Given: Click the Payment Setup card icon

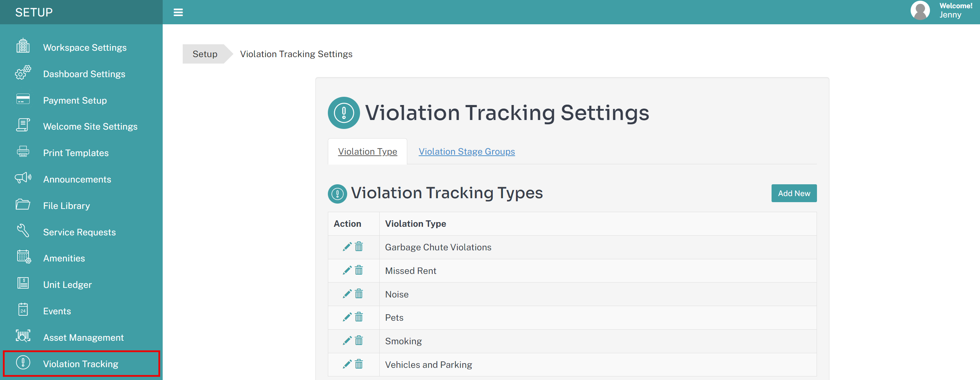Looking at the screenshot, I should [x=23, y=99].
